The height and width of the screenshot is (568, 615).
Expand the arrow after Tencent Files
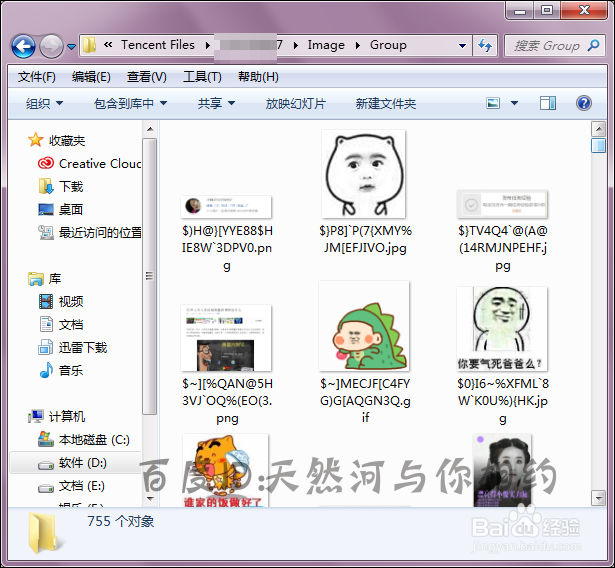coord(208,46)
